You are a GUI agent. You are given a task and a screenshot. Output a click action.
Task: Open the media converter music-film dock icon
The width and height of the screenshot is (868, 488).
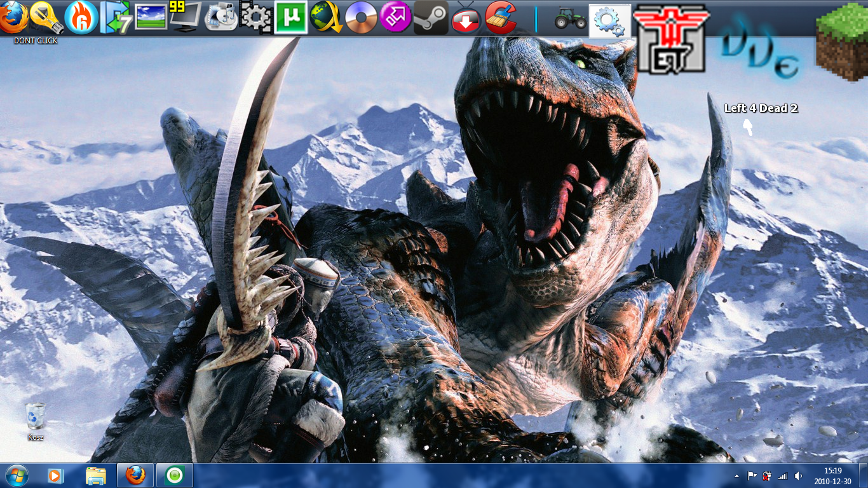221,18
